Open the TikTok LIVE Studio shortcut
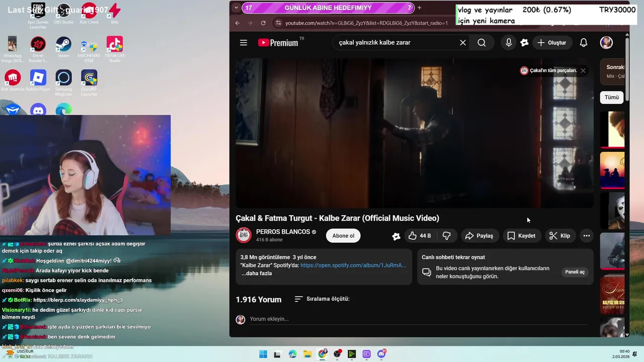Screen dimensions: 644x362 pos(115,49)
